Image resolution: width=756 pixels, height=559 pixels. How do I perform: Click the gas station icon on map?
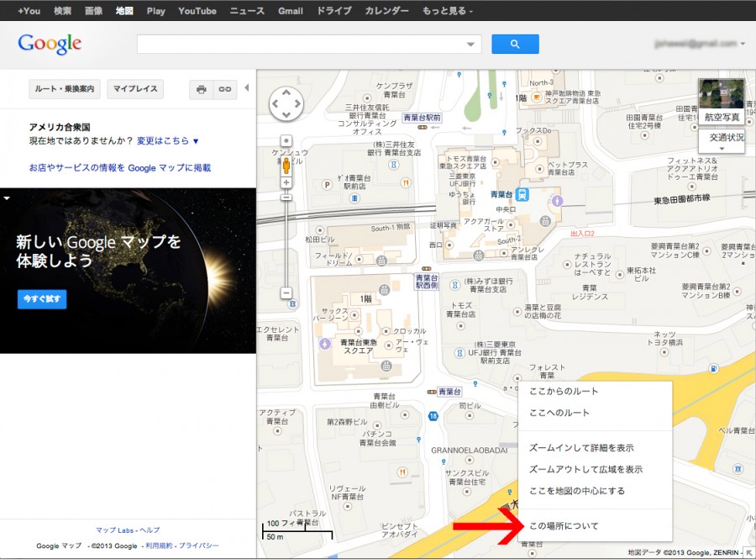point(713,369)
